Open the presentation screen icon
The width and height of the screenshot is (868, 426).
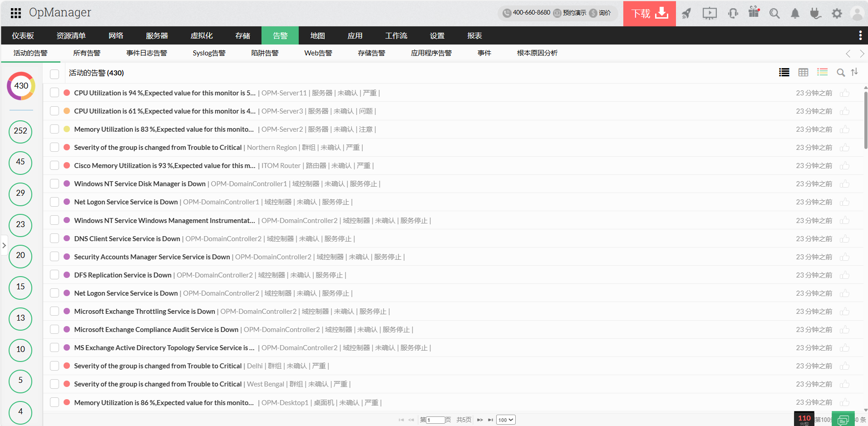pyautogui.click(x=710, y=13)
